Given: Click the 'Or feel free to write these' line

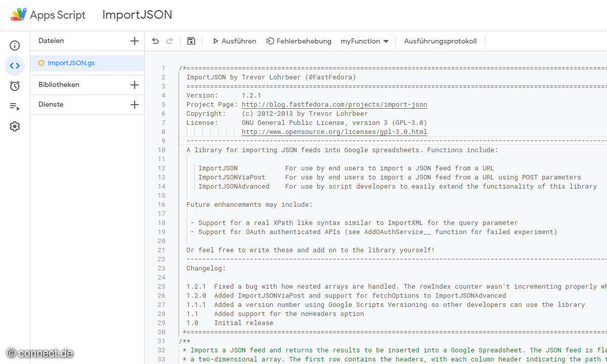Looking at the screenshot, I should click(x=311, y=250).
